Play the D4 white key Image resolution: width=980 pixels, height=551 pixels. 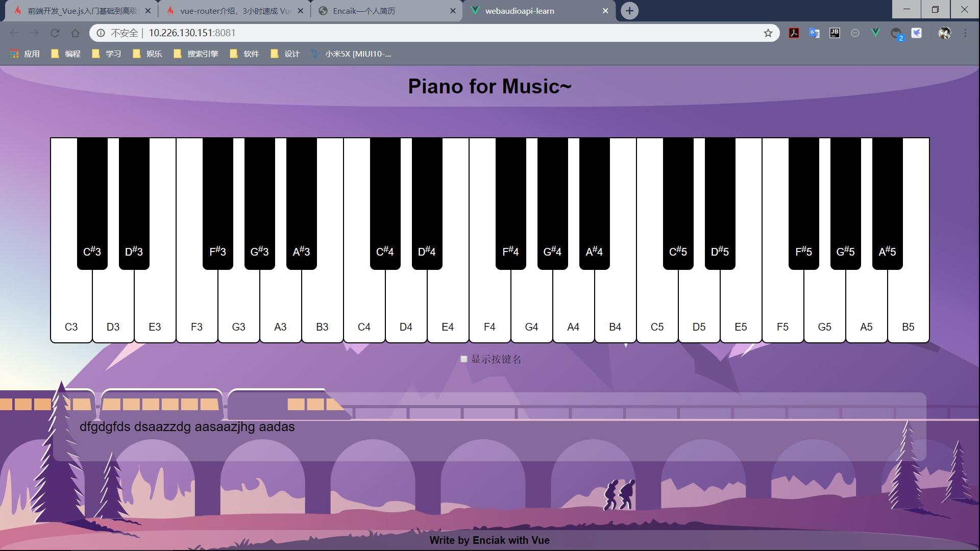[406, 306]
